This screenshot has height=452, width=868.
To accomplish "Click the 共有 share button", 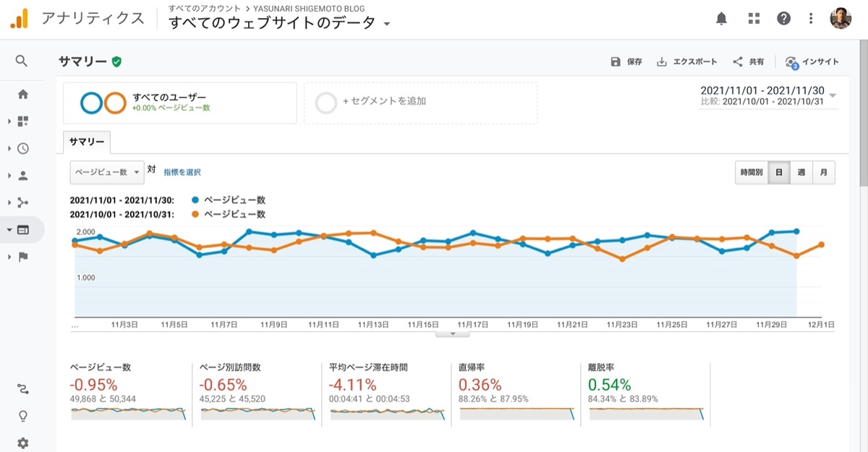I will click(x=748, y=62).
